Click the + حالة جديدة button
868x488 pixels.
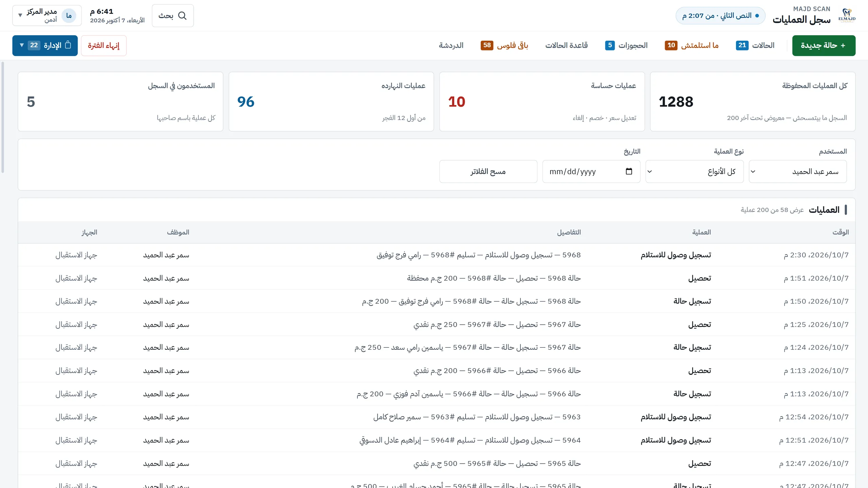[824, 45]
